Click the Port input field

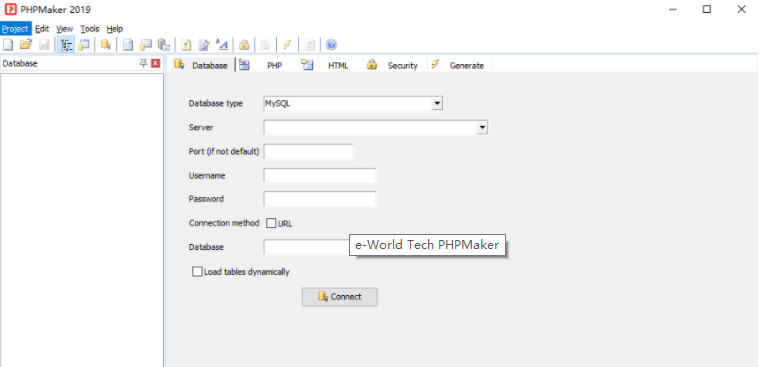click(308, 151)
